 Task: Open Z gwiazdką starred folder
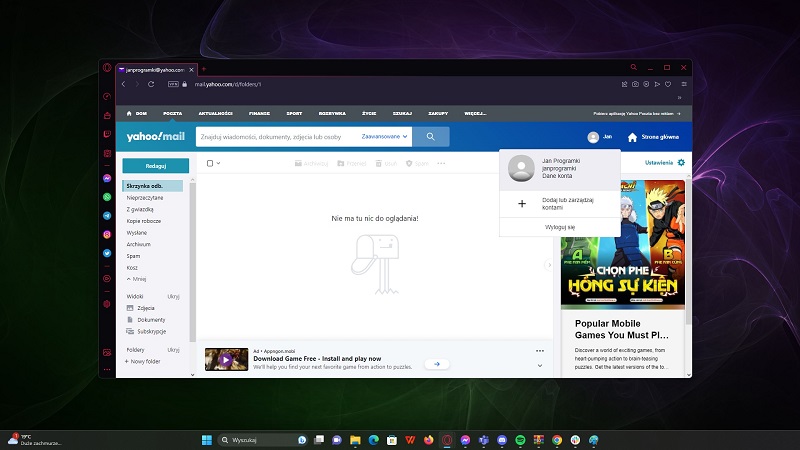(140, 209)
